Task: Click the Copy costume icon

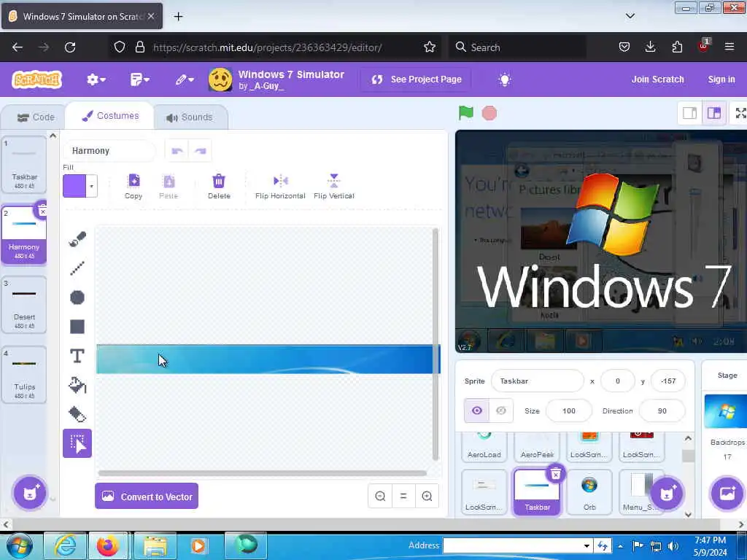Action: (134, 186)
